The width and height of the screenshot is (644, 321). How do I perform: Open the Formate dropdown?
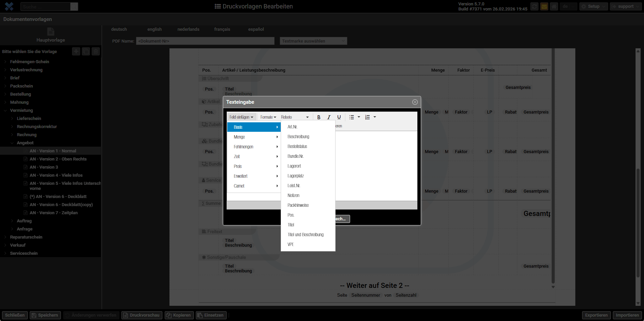pyautogui.click(x=268, y=117)
